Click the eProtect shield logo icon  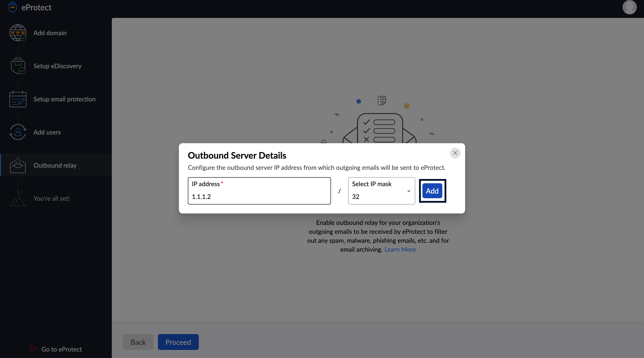tap(12, 7)
